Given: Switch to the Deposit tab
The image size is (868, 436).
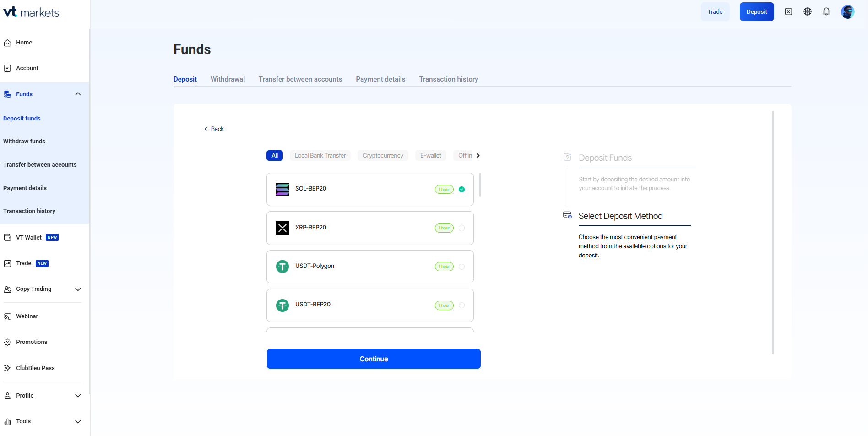Looking at the screenshot, I should (x=185, y=79).
